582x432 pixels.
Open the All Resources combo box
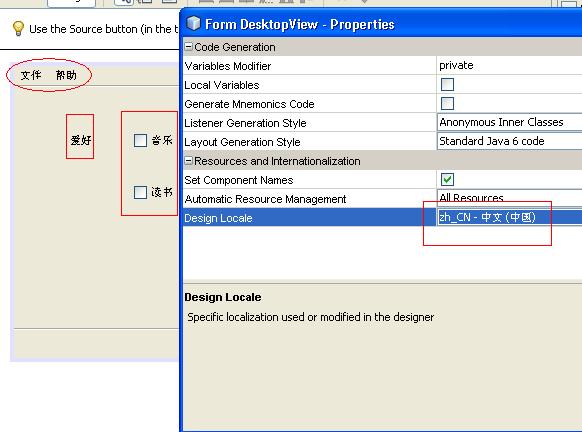(509, 198)
